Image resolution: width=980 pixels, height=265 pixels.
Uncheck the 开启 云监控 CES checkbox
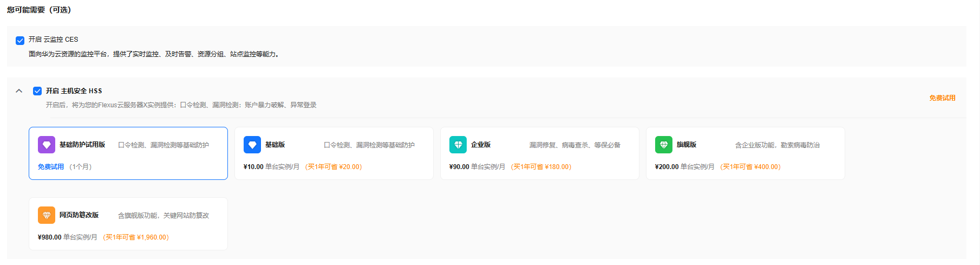(20, 40)
